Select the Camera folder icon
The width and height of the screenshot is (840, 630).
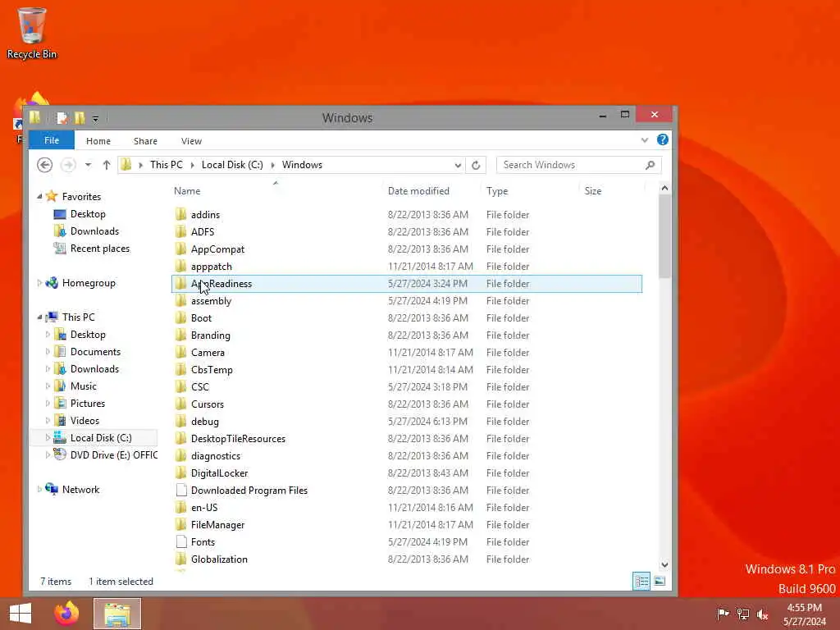[181, 353]
